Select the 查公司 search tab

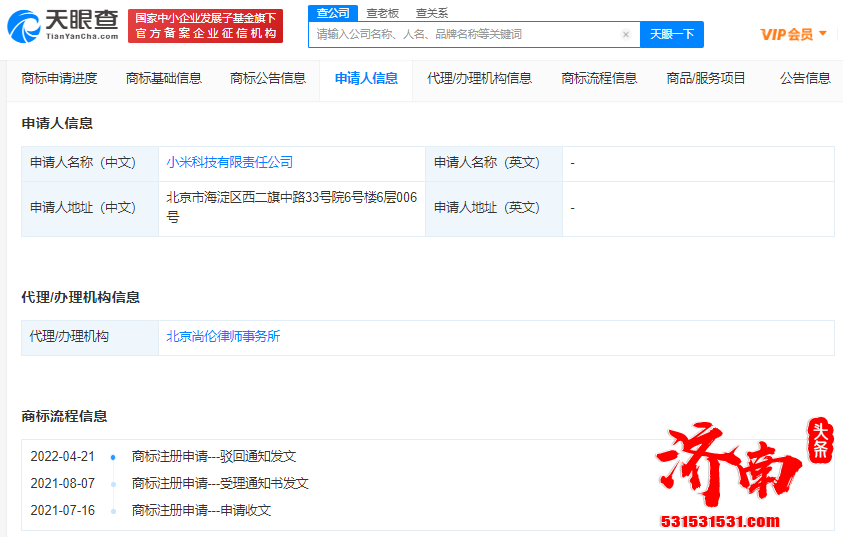(x=333, y=13)
